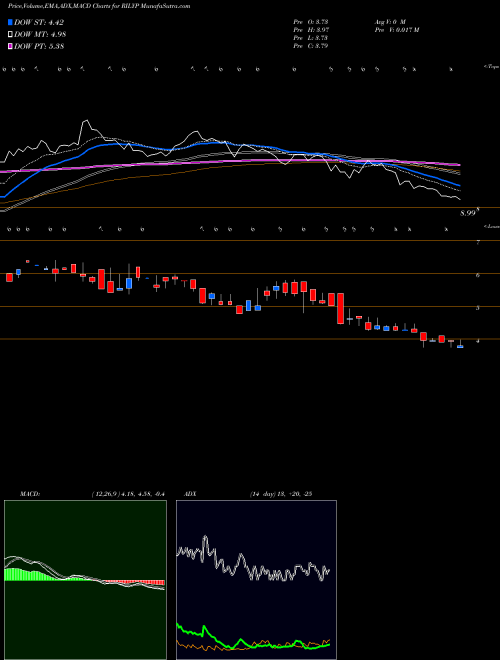This screenshot has height=660, width=500.
Task: Click the price axis label 6
Action: 478,275
